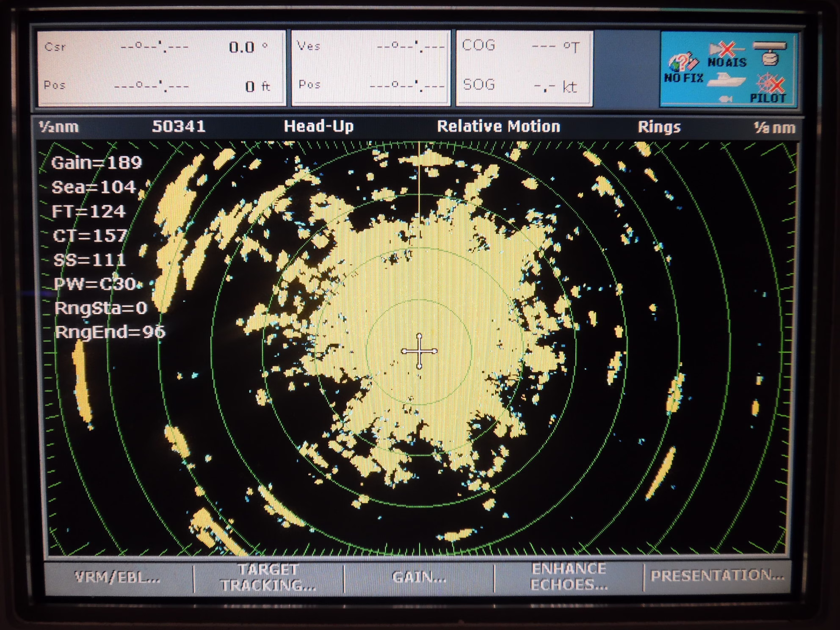Click the SOG kt speed value

555,87
